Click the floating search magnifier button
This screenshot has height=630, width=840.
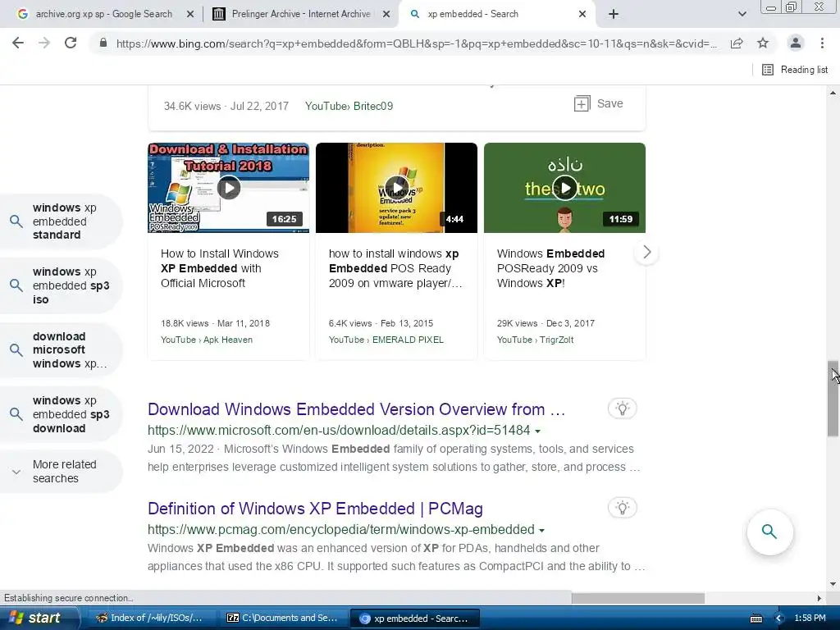pos(769,532)
